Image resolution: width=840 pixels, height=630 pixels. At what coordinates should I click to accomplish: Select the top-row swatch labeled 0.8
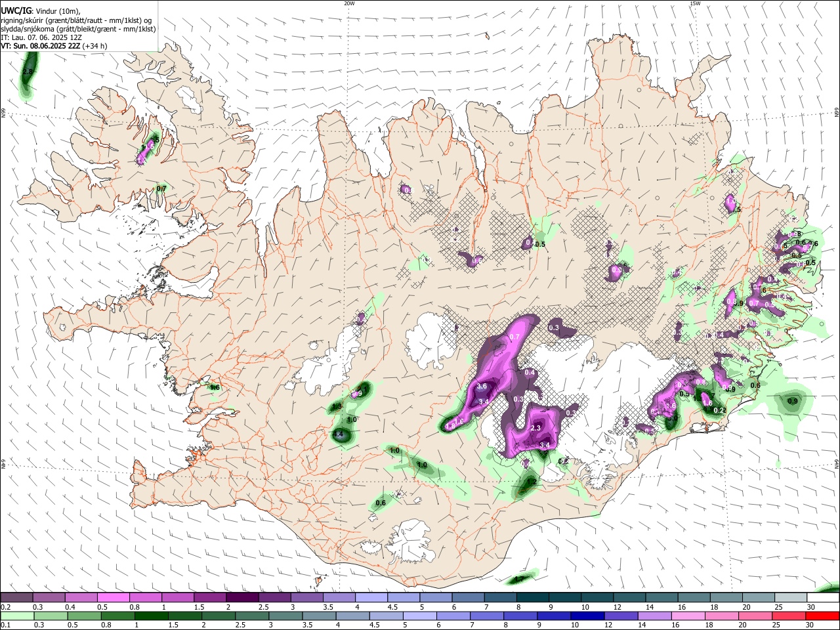pyautogui.click(x=146, y=597)
